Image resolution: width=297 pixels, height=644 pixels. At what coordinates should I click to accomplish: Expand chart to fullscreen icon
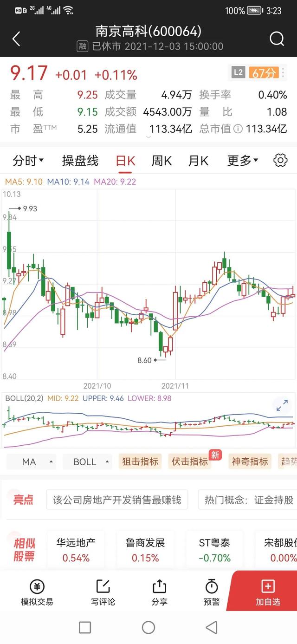[x=282, y=405]
